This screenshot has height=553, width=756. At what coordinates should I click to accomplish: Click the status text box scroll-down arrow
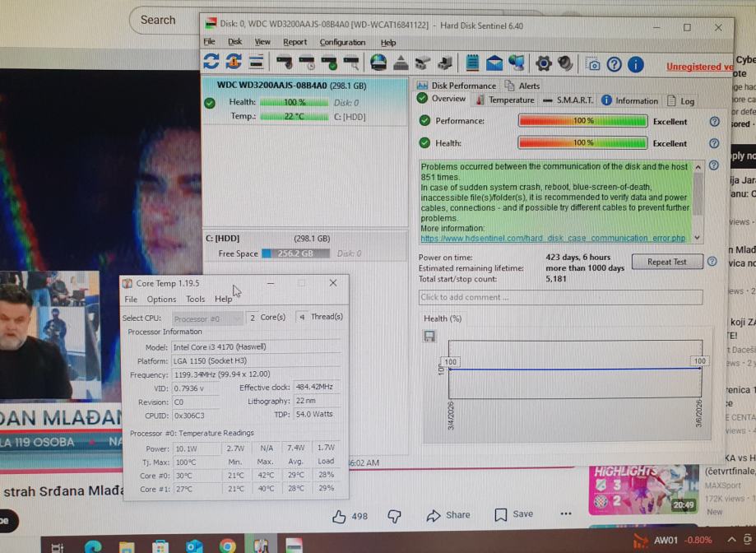click(697, 238)
